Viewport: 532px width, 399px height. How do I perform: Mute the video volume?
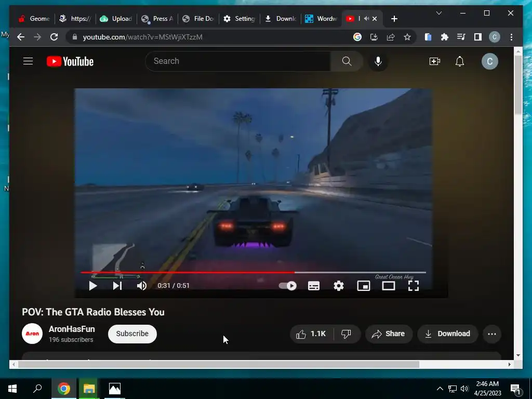pyautogui.click(x=142, y=286)
